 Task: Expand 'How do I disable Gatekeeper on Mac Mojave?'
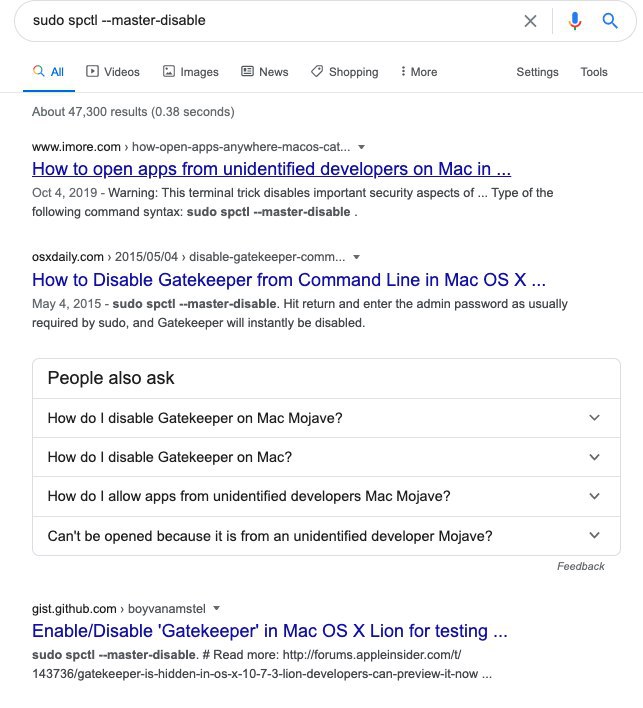click(326, 418)
